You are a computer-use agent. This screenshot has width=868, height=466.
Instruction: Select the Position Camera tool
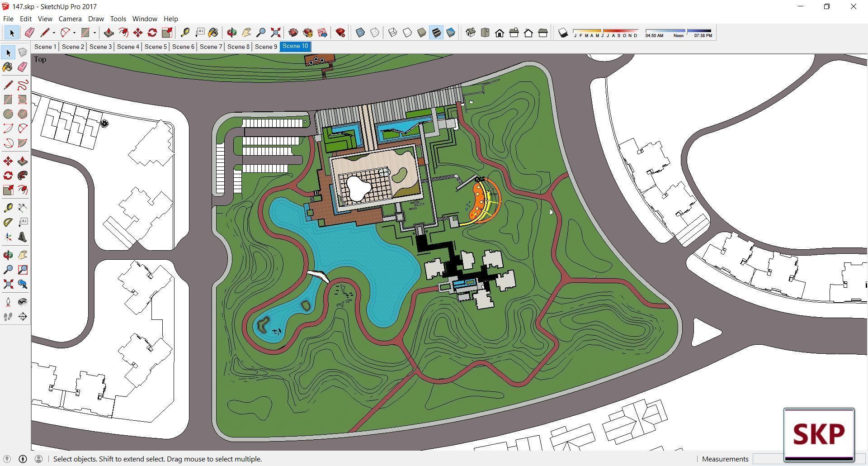click(8, 302)
